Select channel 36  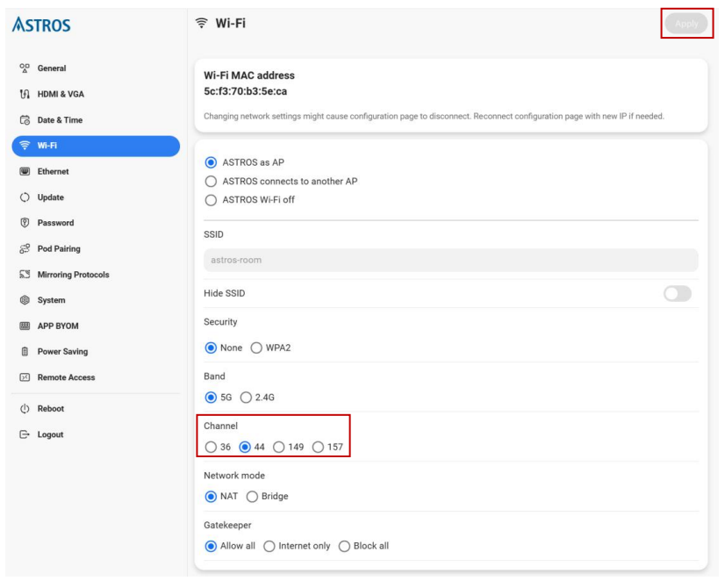click(211, 447)
